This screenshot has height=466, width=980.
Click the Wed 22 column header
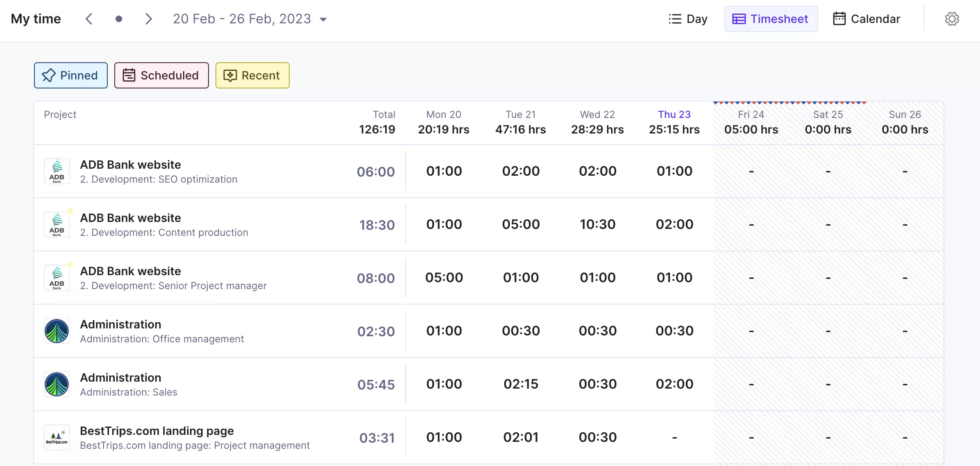point(597,122)
